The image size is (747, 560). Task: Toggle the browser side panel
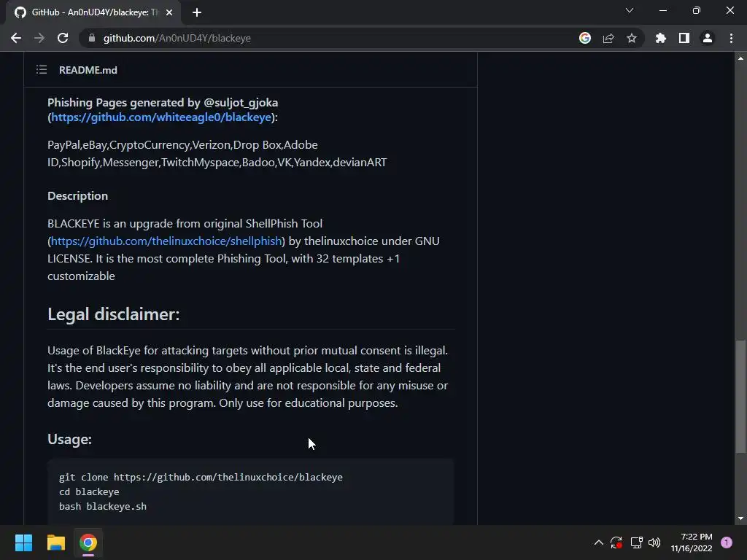pyautogui.click(x=684, y=38)
